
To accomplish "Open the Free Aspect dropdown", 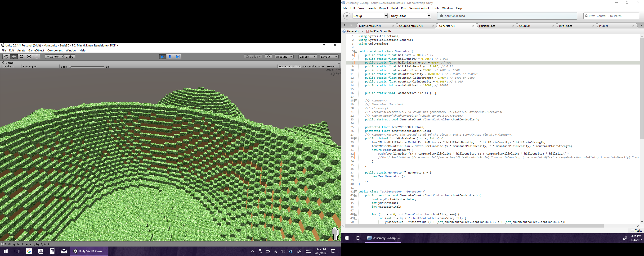I will tap(40, 67).
